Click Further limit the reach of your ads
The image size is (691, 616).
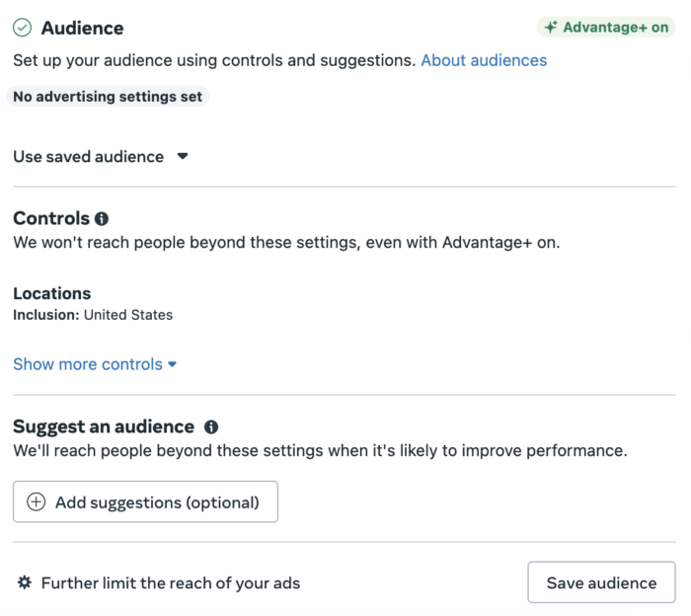[171, 583]
